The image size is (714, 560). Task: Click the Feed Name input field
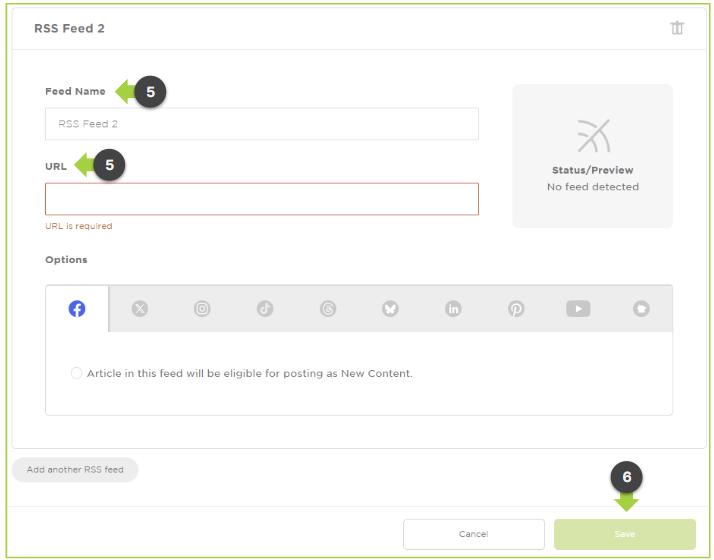[x=262, y=124]
